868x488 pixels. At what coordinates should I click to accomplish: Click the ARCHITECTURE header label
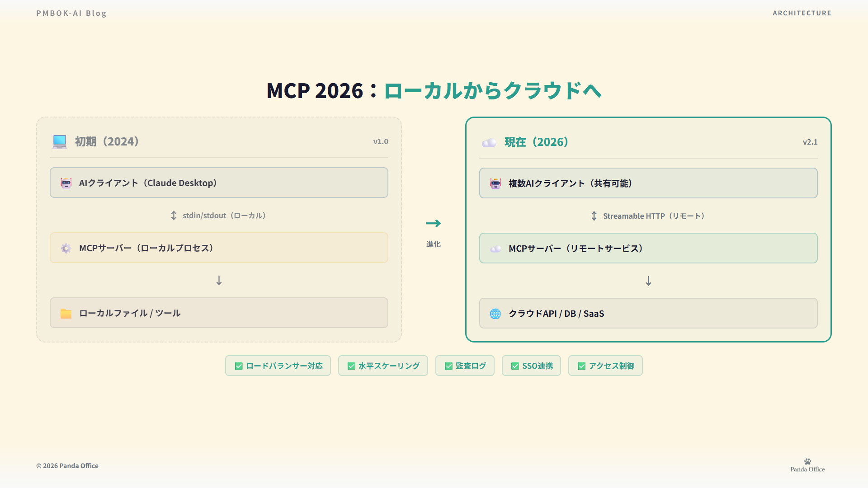(802, 13)
